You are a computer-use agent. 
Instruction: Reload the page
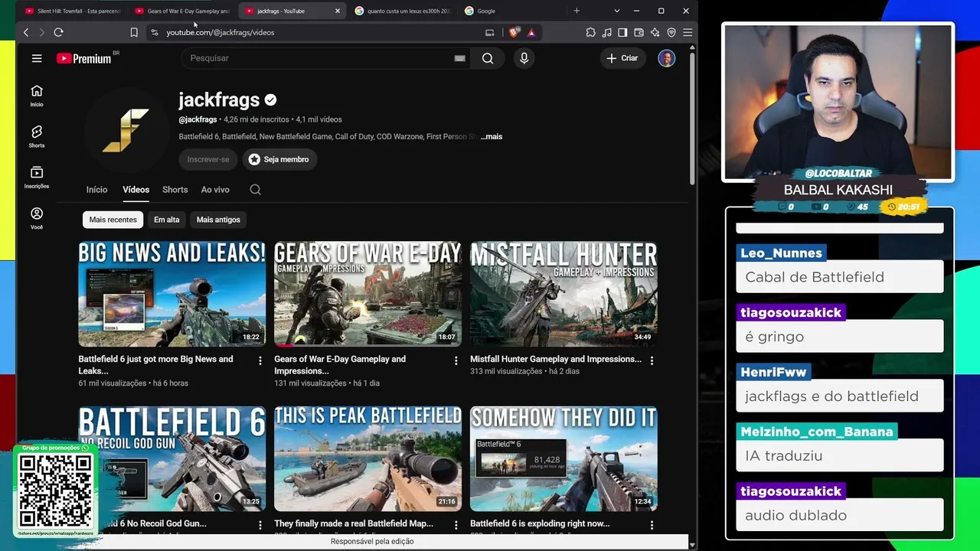58,32
